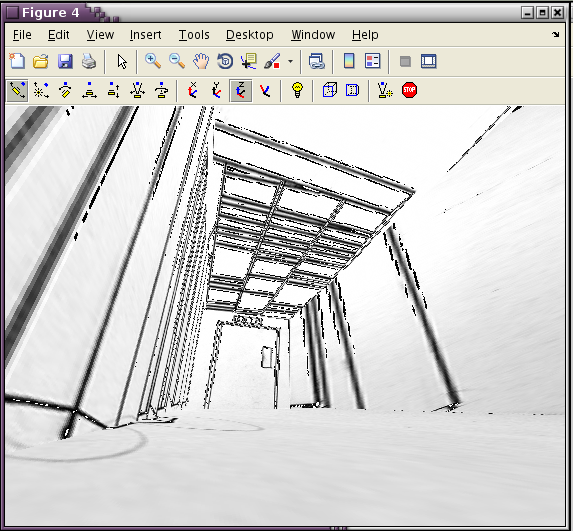
Task: Open the Desktop menu
Action: tap(250, 35)
